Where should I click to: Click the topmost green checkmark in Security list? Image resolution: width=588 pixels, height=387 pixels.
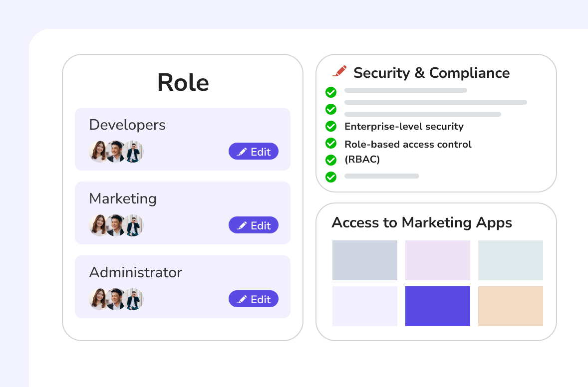coord(330,92)
